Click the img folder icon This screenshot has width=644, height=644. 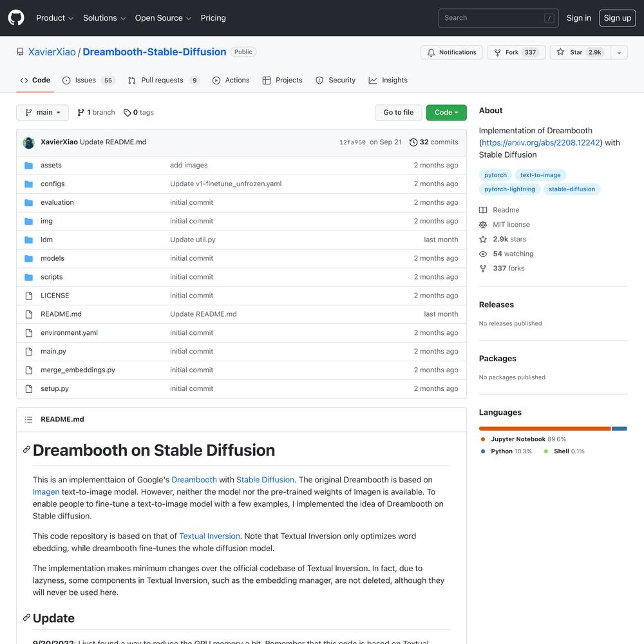[x=29, y=222]
